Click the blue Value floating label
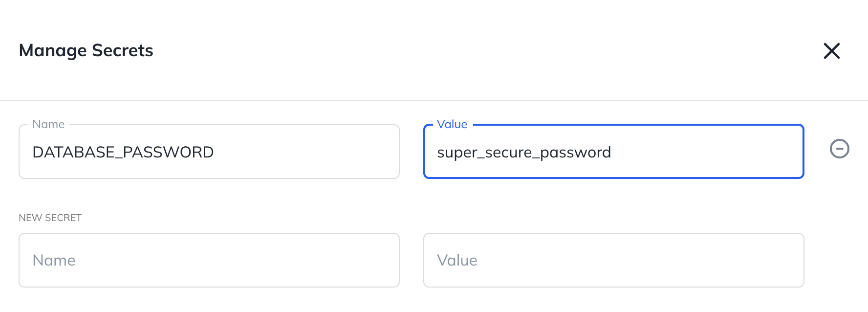The height and width of the screenshot is (312, 868). click(x=452, y=124)
